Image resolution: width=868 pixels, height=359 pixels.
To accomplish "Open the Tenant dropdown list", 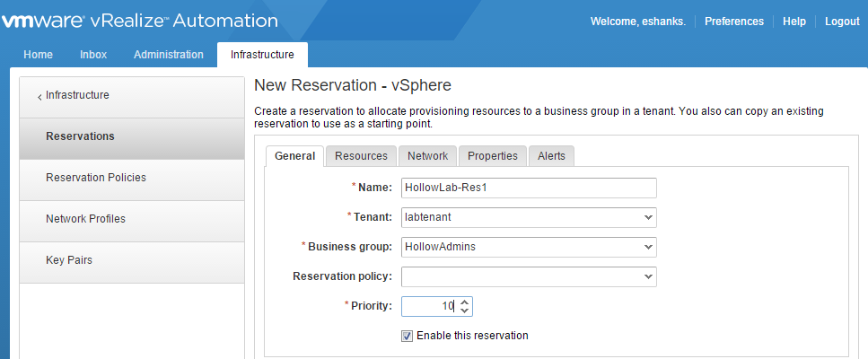I will 529,217.
